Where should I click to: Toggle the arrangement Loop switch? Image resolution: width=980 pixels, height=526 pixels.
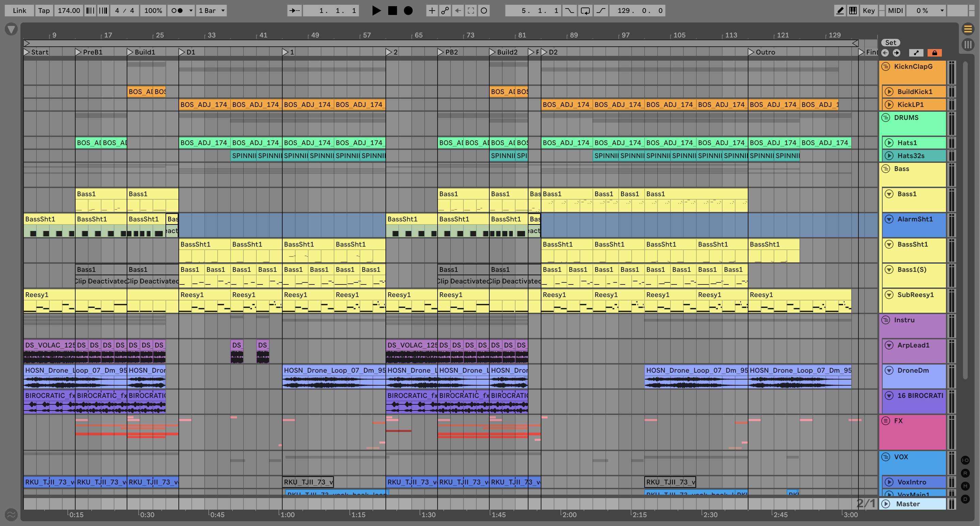click(585, 11)
